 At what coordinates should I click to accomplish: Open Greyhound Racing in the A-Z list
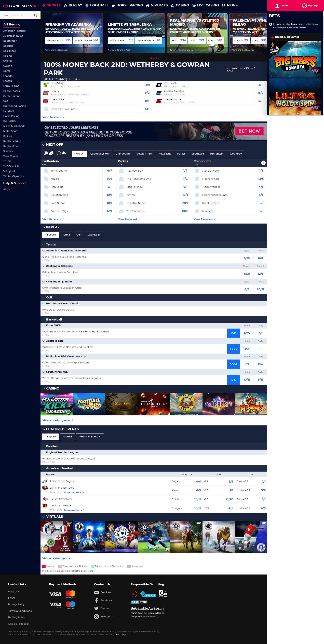coord(15,106)
